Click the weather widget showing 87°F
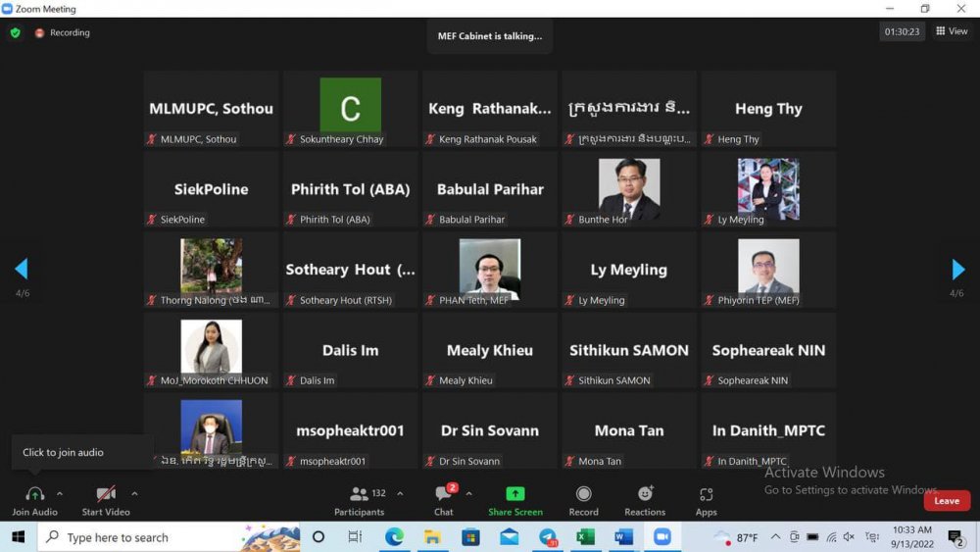This screenshot has width=980, height=552. click(736, 537)
